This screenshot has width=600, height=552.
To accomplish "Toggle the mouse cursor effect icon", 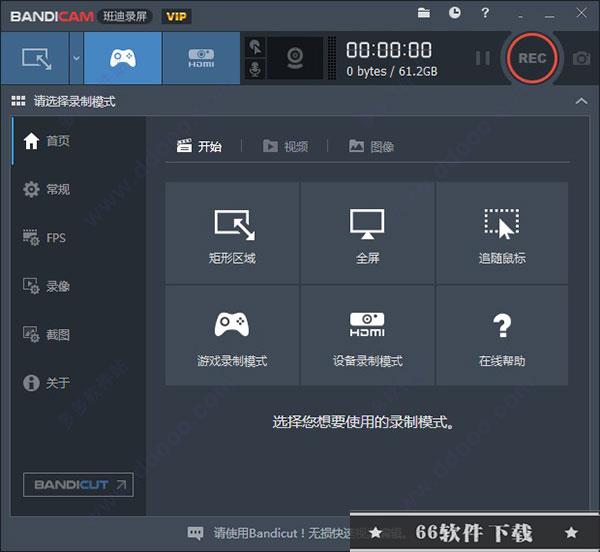I will coord(255,47).
